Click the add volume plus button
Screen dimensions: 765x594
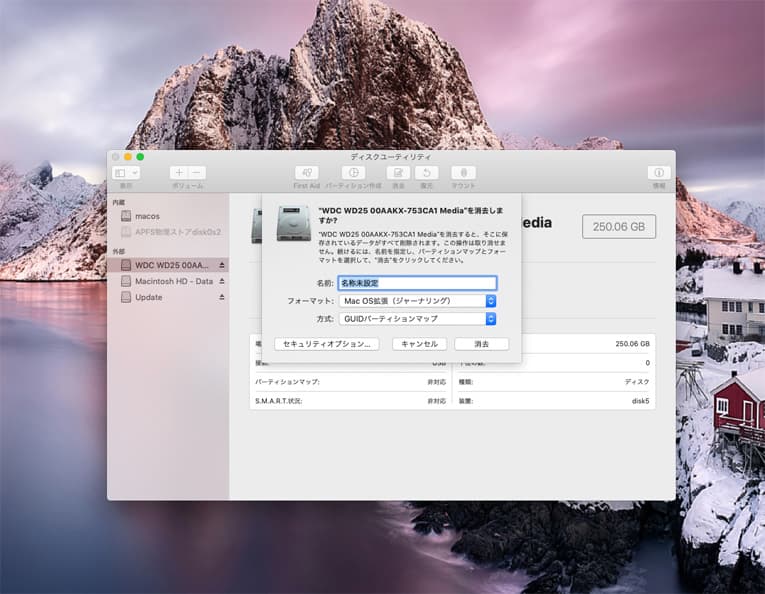pos(178,173)
